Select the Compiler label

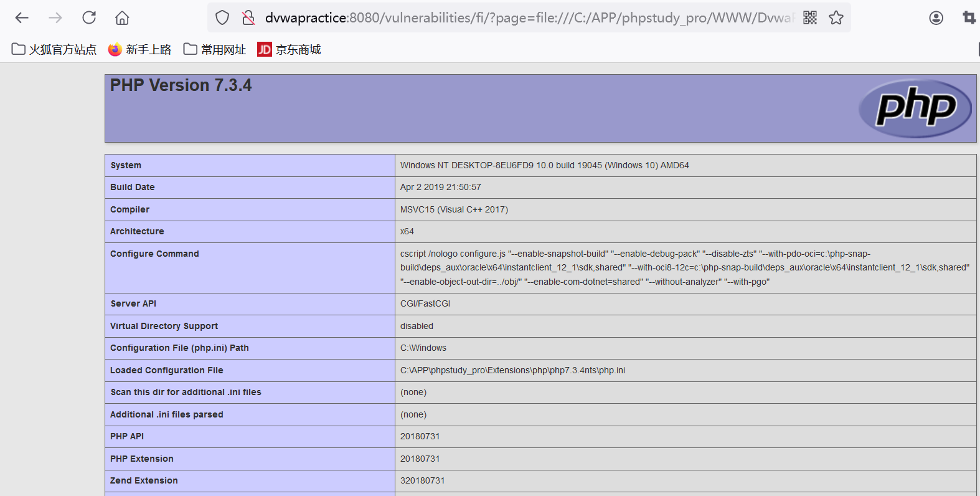pyautogui.click(x=130, y=209)
